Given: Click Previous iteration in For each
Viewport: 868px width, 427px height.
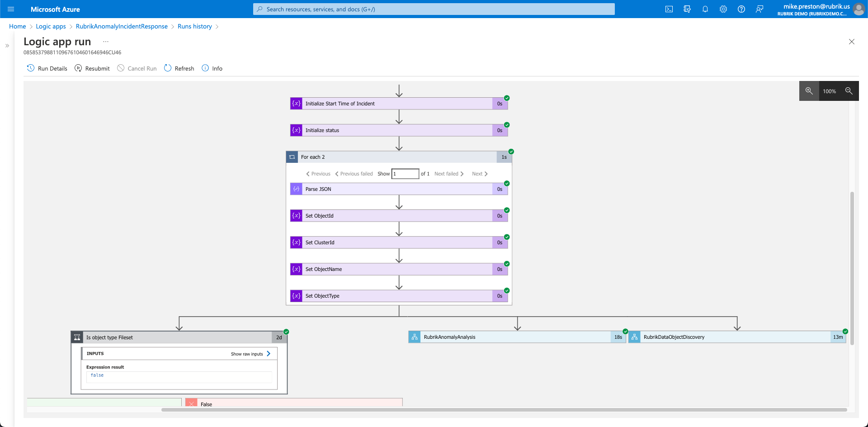Looking at the screenshot, I should 318,174.
